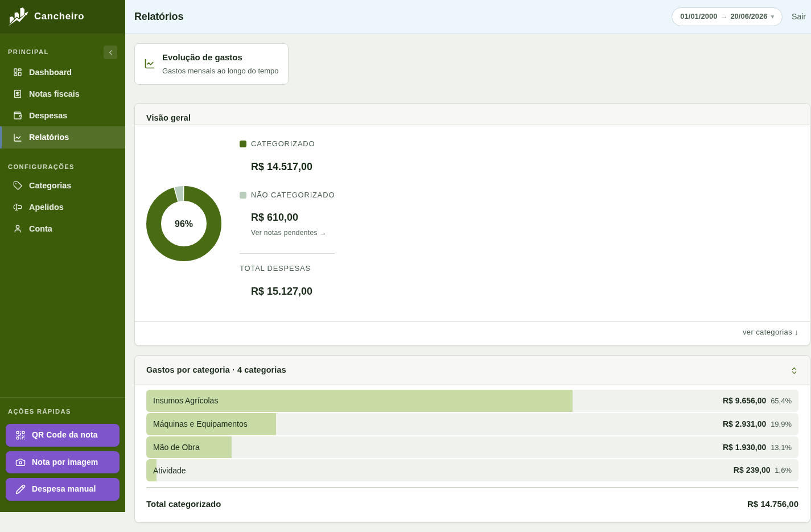This screenshot has height=532, width=811.
Task: Click the R$ 14.517,00 categorized value
Action: (x=282, y=167)
